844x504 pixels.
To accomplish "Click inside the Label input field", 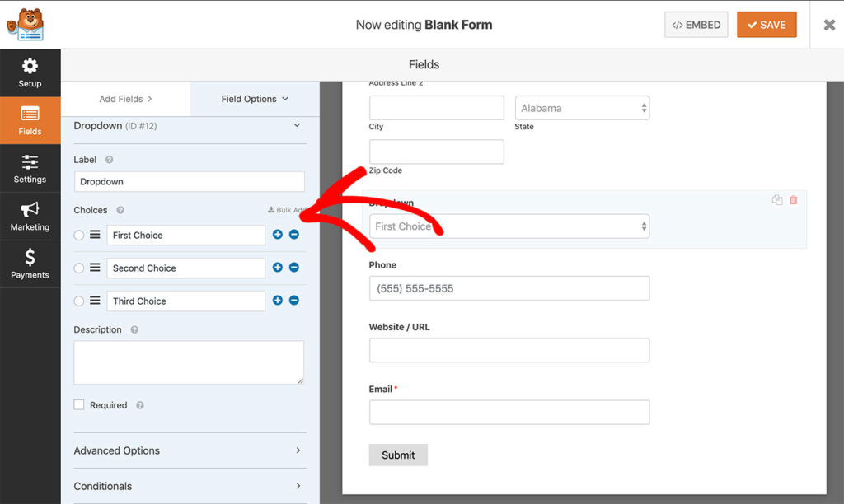I will (189, 181).
